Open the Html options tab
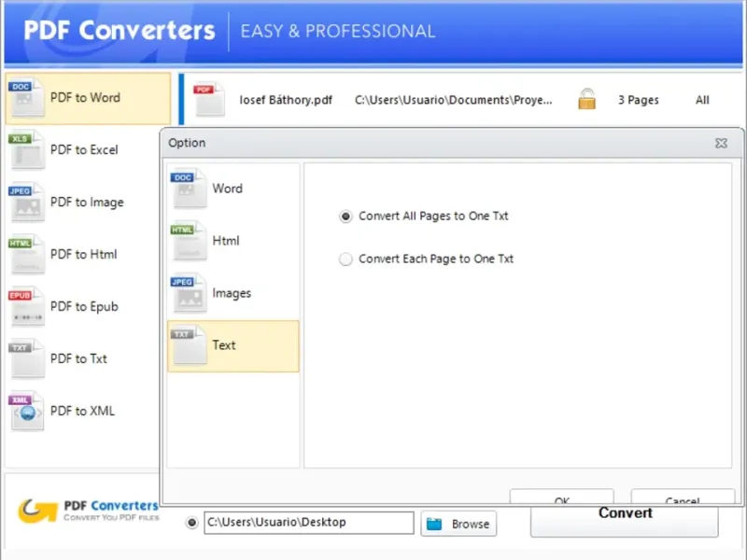The width and height of the screenshot is (747, 560). click(x=233, y=241)
